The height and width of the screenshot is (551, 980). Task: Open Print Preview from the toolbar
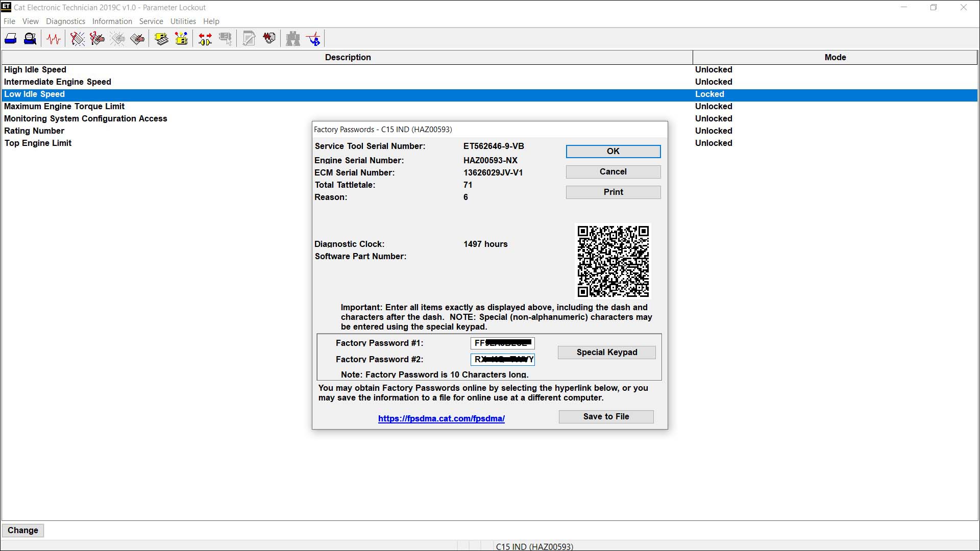coord(30,38)
